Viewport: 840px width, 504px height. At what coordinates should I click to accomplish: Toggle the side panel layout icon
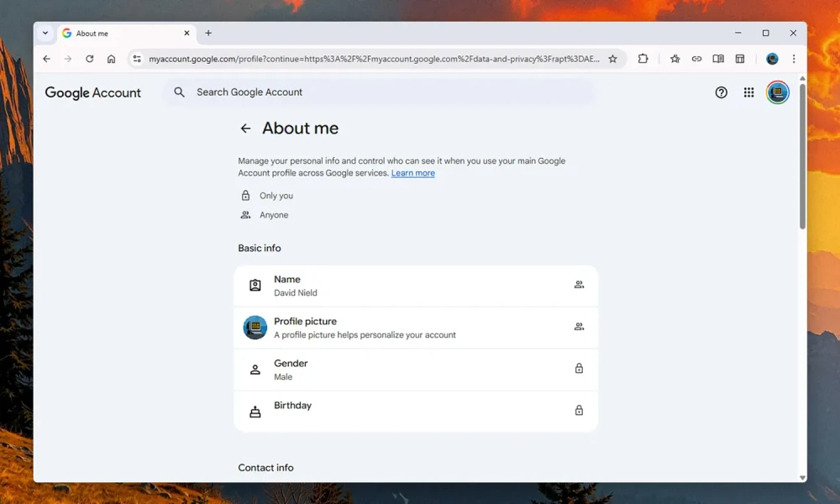click(x=740, y=59)
